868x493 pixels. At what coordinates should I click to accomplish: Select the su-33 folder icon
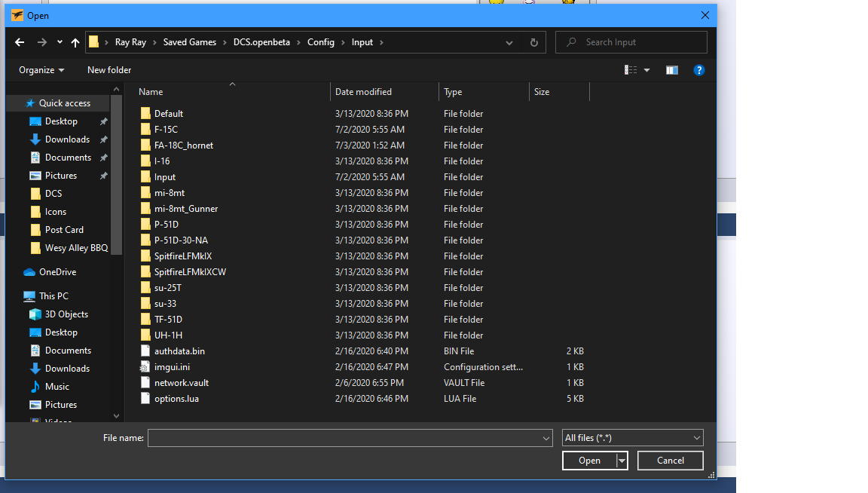[145, 304]
